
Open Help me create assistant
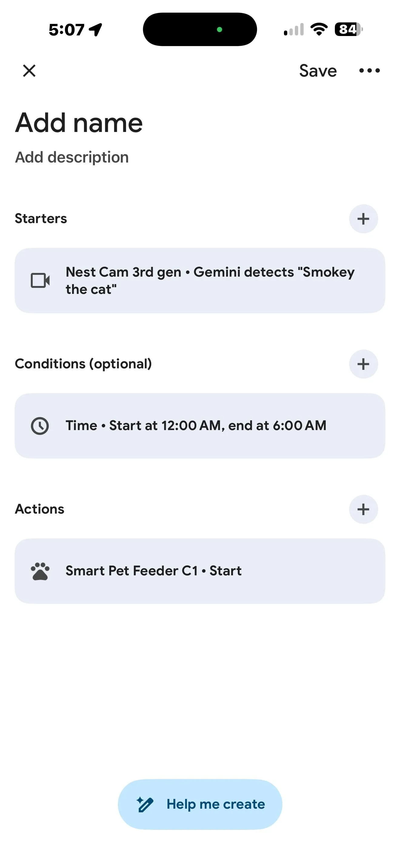(200, 804)
